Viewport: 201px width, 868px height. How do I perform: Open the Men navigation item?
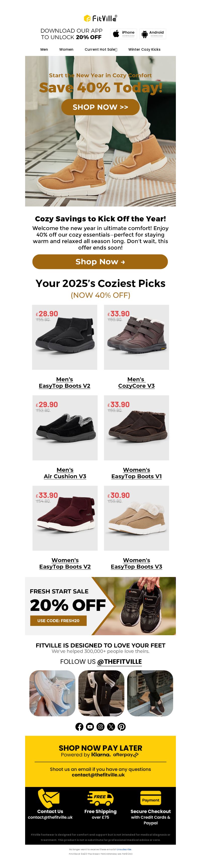[x=44, y=49]
